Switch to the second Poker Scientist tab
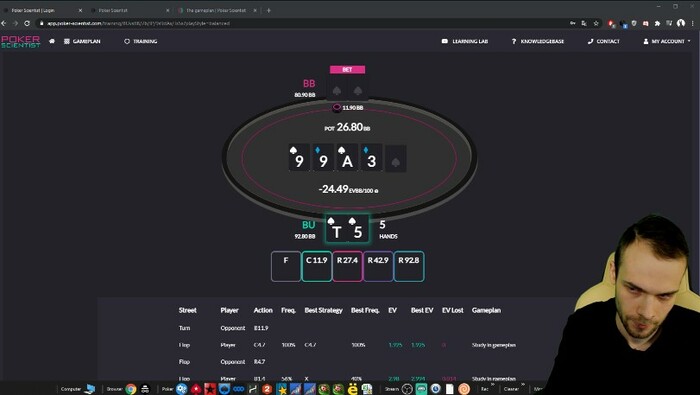The width and height of the screenshot is (700, 395). 129,10
